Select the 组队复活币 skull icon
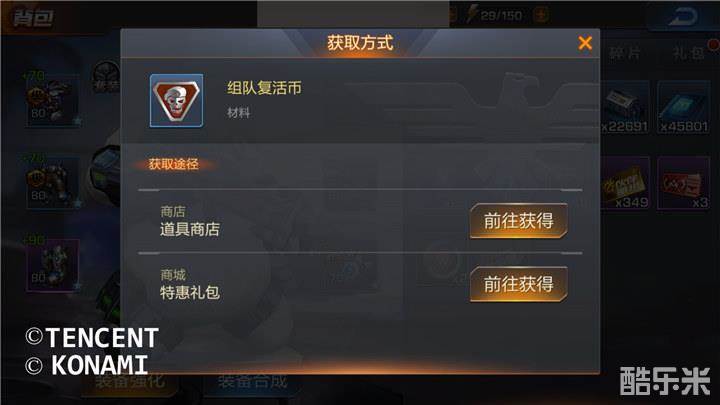This screenshot has width=720, height=405. click(x=176, y=100)
